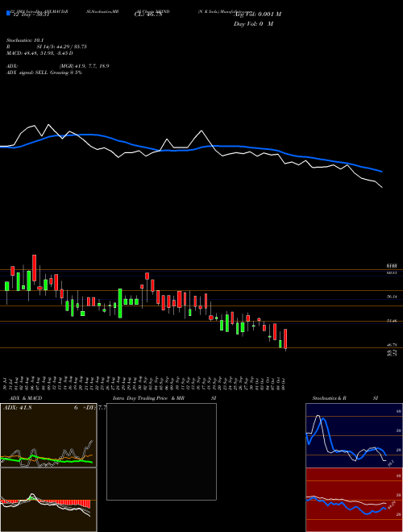Open the blue Stochastics mini chart
Screen dimensions: 403x532
click(354, 435)
